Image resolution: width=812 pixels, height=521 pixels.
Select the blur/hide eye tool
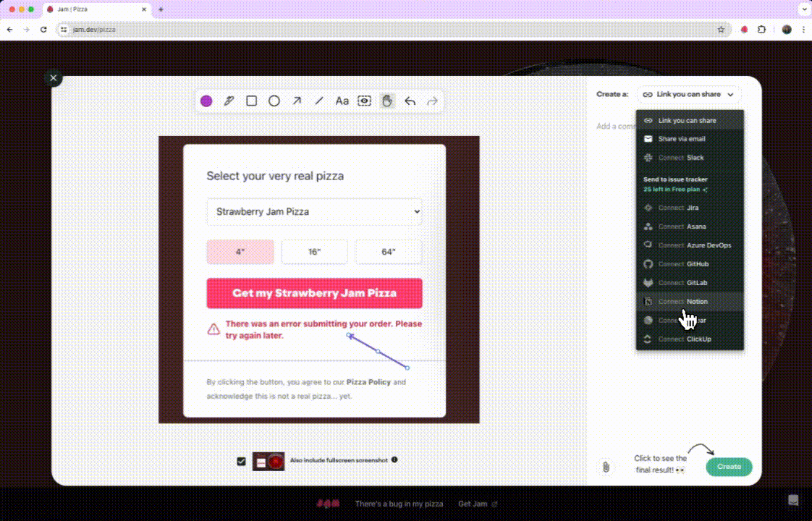point(365,101)
